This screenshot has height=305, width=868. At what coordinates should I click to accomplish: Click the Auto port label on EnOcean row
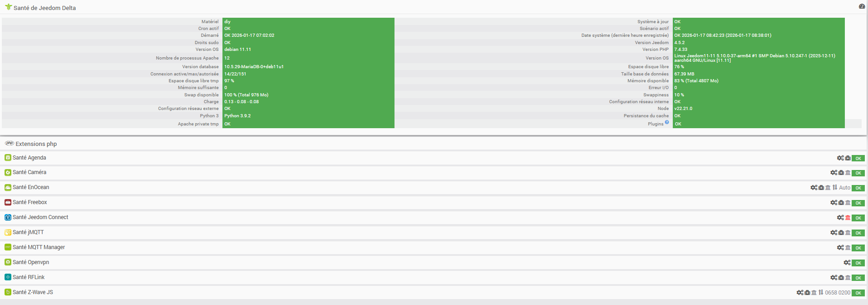pos(844,188)
